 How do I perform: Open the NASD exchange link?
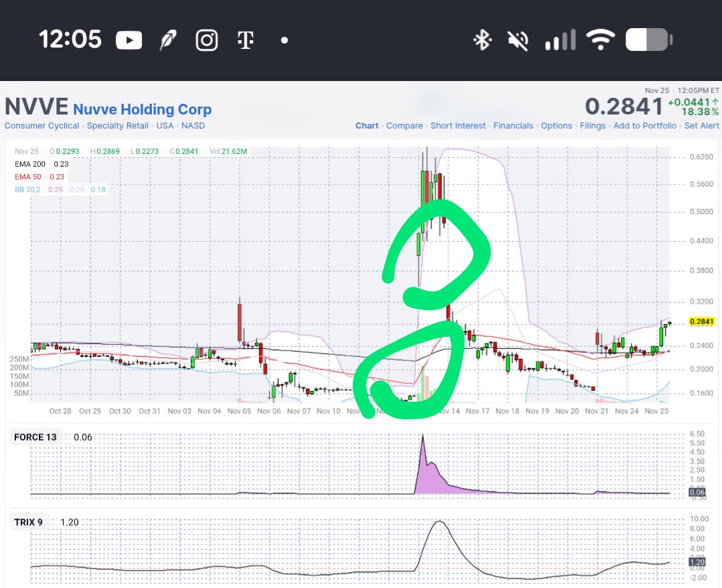click(193, 126)
